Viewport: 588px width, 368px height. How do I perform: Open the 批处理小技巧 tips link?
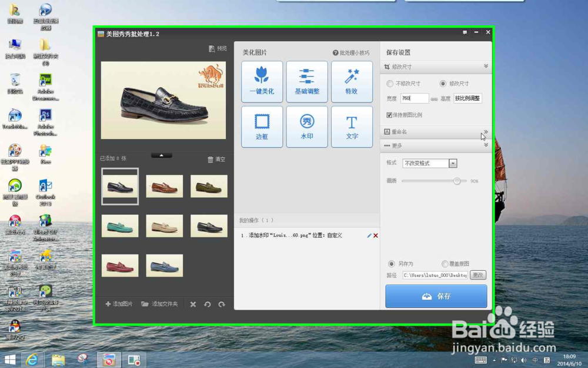pos(351,53)
